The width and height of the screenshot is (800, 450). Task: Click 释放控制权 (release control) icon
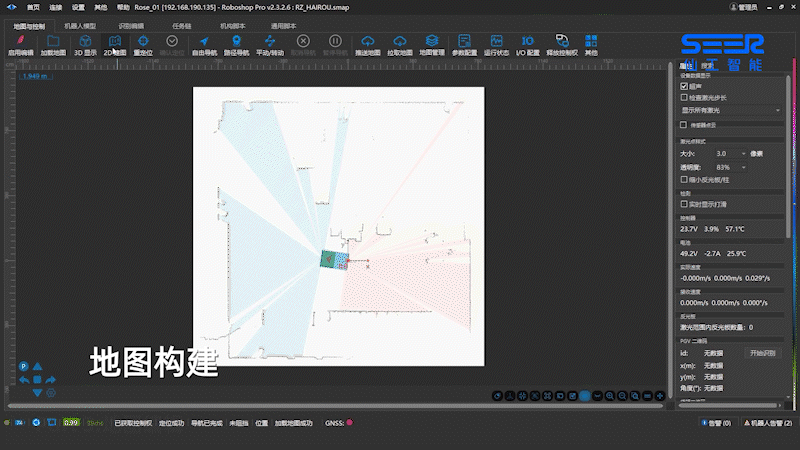[562, 45]
